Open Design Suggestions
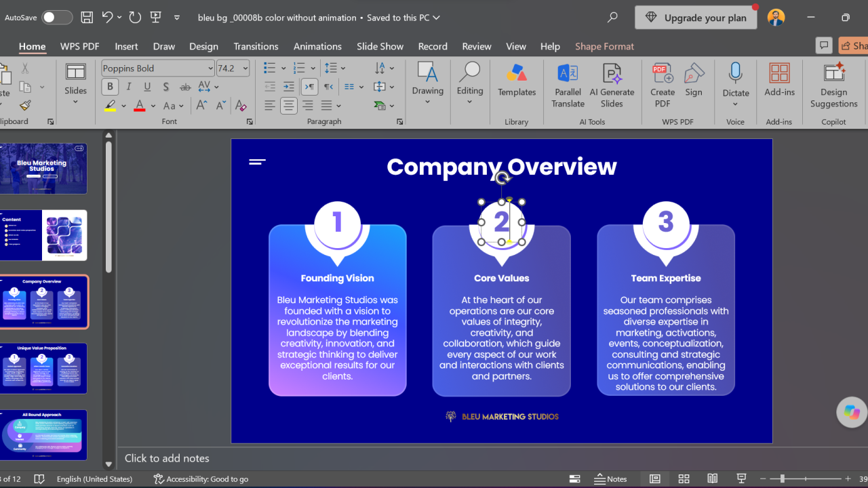The height and width of the screenshot is (488, 868). pos(833,85)
